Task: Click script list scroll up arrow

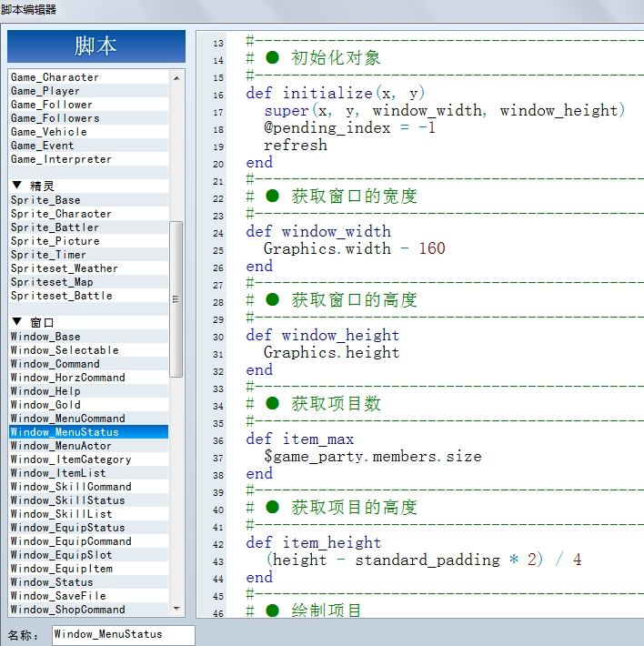Action: tap(176, 78)
